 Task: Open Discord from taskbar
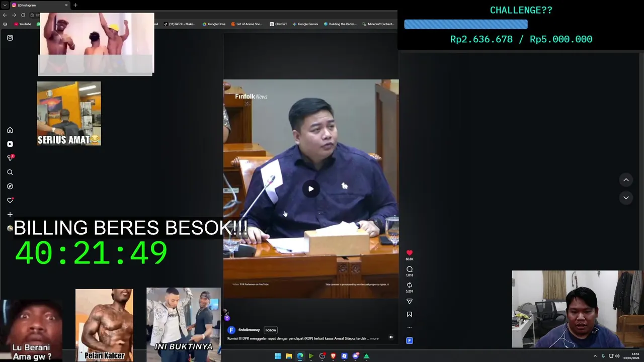356,356
